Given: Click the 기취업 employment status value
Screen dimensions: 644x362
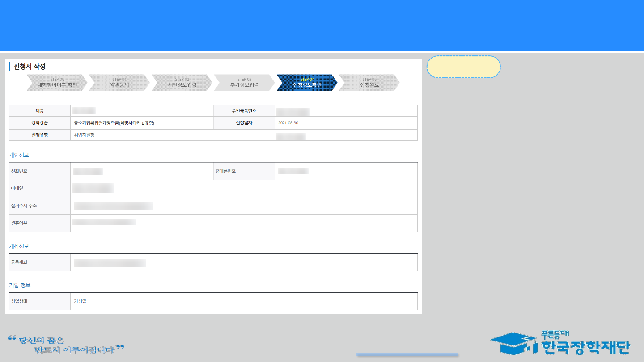Looking at the screenshot, I should 80,301.
